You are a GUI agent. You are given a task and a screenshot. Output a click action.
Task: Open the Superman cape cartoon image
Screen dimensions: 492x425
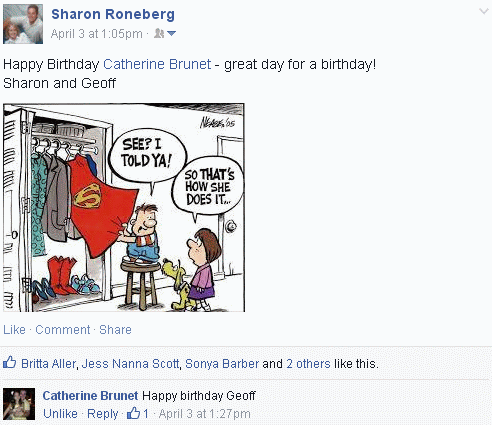(124, 208)
